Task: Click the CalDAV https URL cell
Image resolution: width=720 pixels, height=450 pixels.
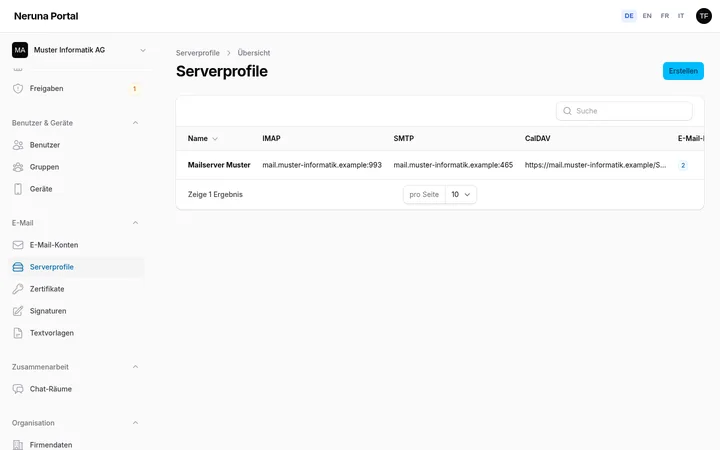Action: [596, 165]
